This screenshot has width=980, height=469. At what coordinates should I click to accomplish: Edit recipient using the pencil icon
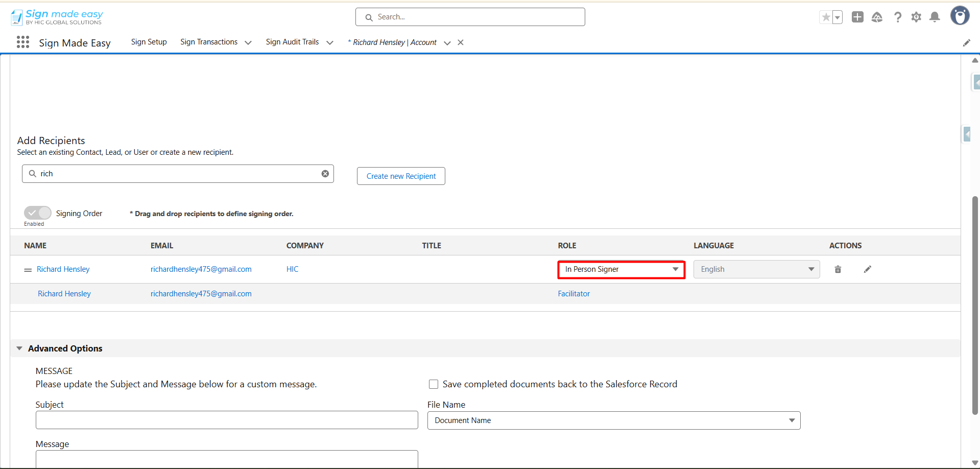[x=867, y=269]
